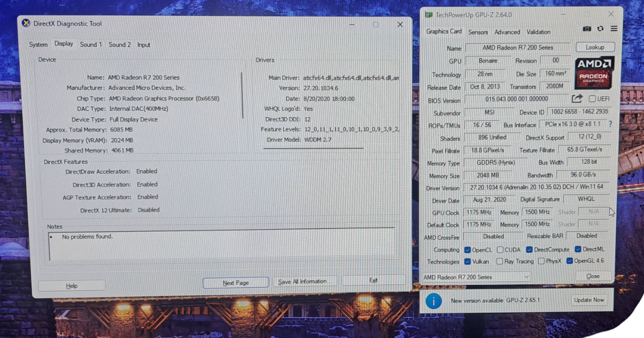Click Chip Type AMD Radeon Graphics Processor text
This screenshot has height=338, width=644.
[x=164, y=98]
